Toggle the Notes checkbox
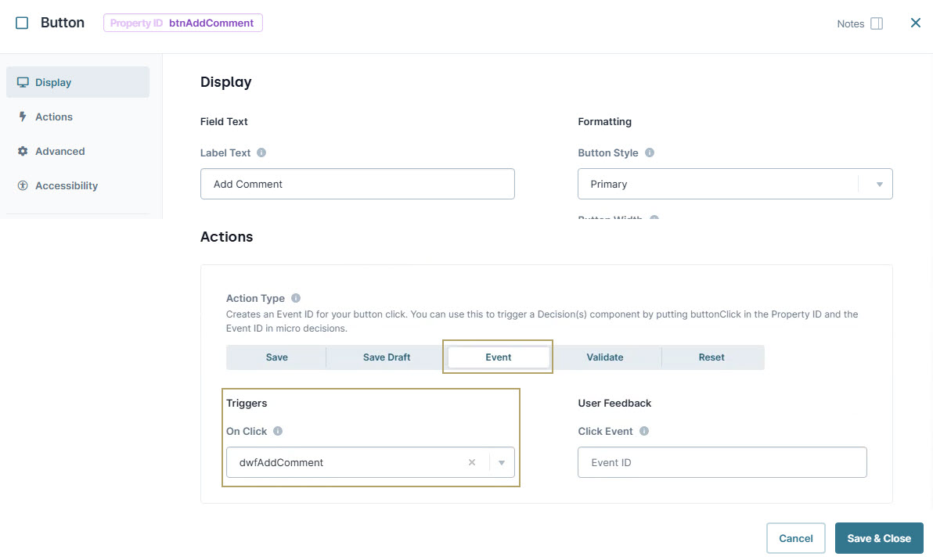 [x=877, y=23]
